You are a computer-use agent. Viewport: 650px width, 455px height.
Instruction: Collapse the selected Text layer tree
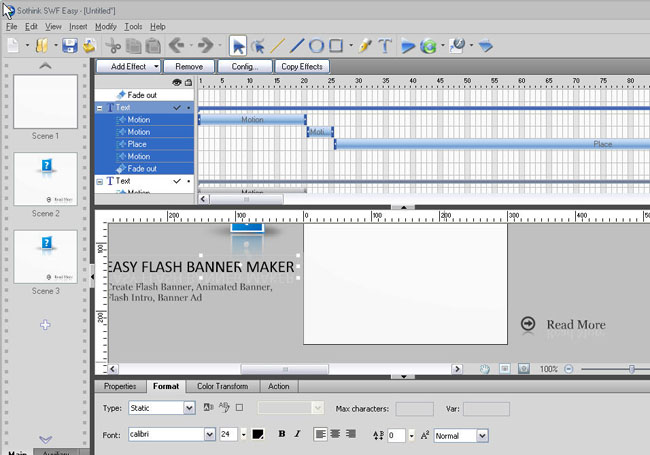99,108
